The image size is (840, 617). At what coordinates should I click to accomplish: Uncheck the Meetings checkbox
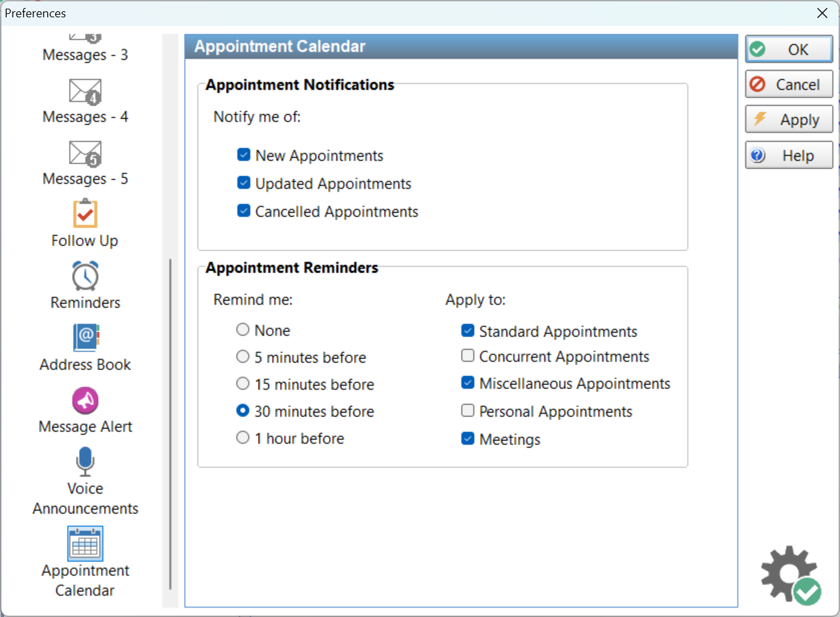[x=468, y=439]
